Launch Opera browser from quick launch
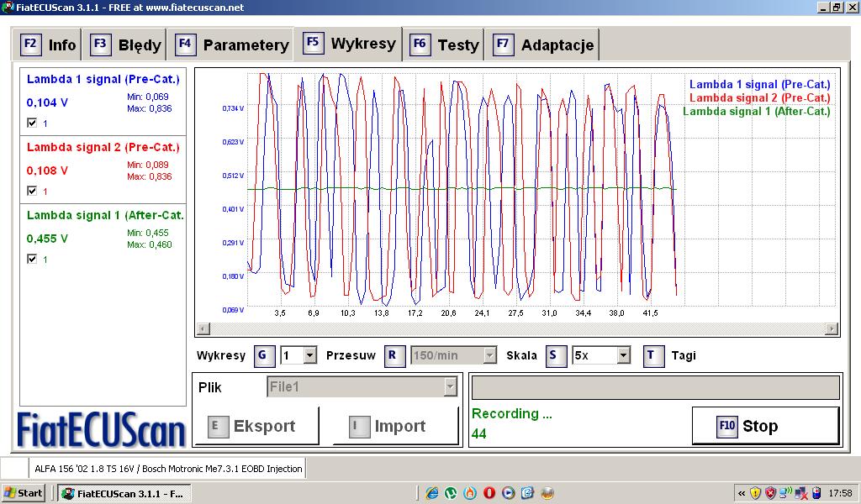Screen dimensions: 861x504 pos(489,493)
